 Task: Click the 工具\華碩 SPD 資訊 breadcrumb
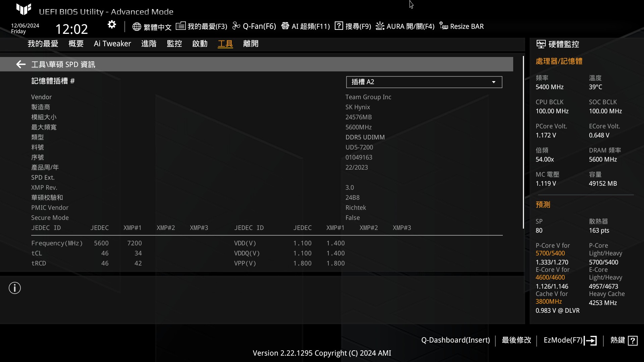(63, 64)
